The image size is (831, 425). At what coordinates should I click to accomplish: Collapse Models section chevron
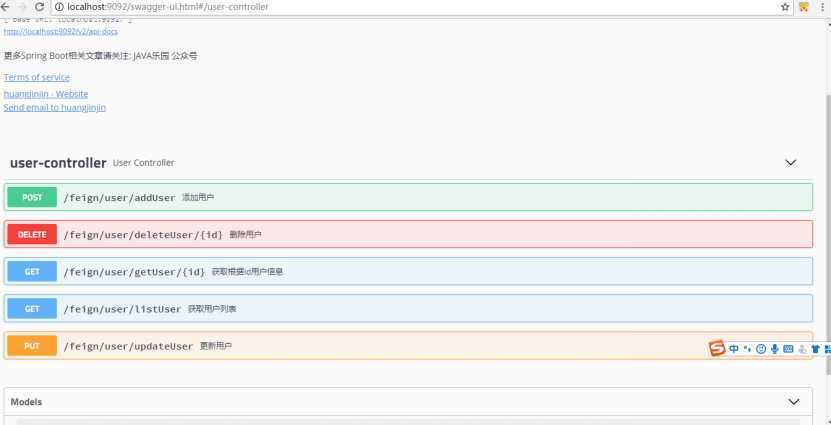click(x=793, y=402)
